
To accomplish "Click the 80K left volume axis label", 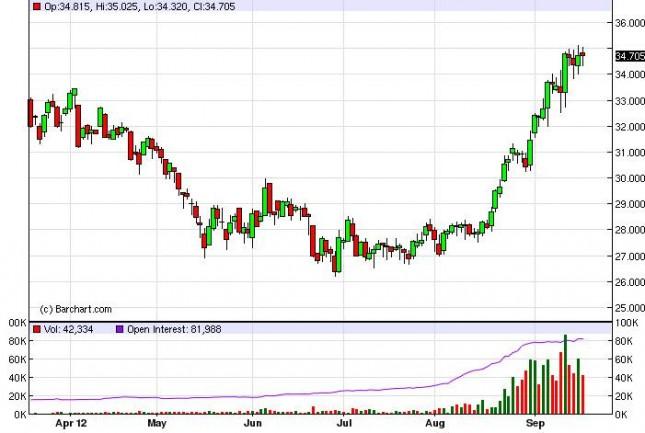I will pos(18,341).
